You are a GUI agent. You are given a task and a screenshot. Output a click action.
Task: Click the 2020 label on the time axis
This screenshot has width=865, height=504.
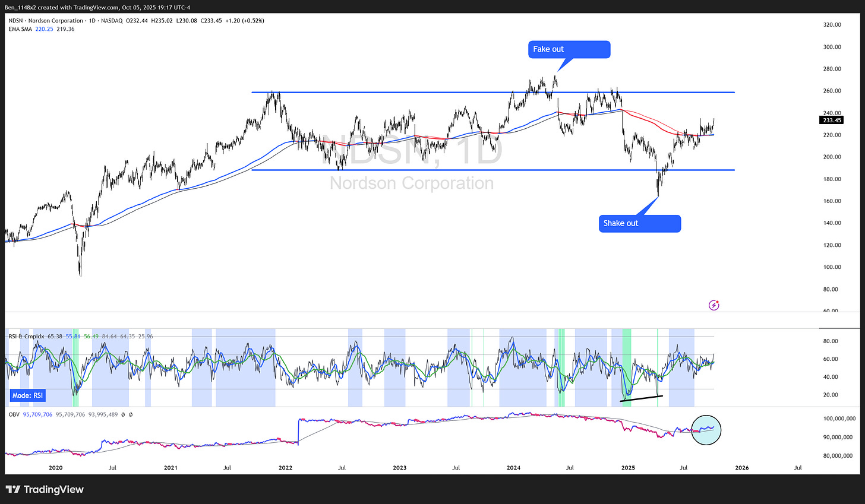[x=56, y=468]
